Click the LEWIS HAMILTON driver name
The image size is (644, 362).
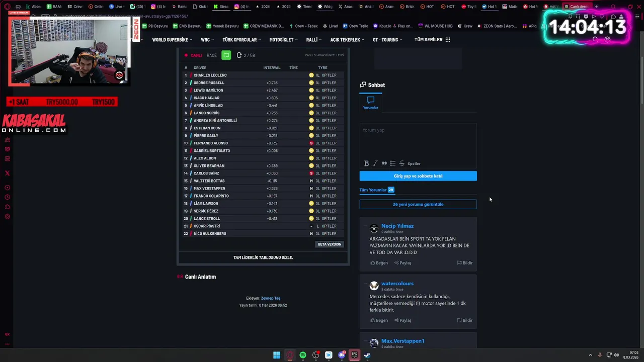(208, 90)
